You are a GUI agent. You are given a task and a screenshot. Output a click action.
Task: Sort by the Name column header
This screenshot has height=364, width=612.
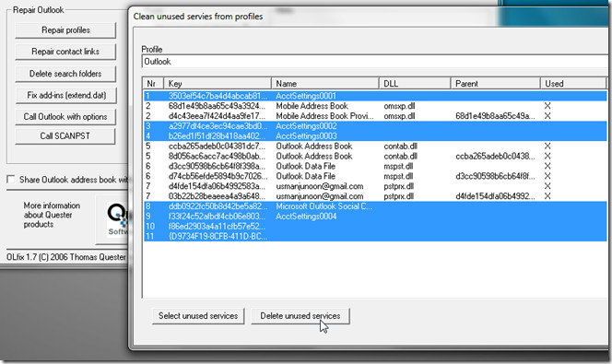coord(325,84)
